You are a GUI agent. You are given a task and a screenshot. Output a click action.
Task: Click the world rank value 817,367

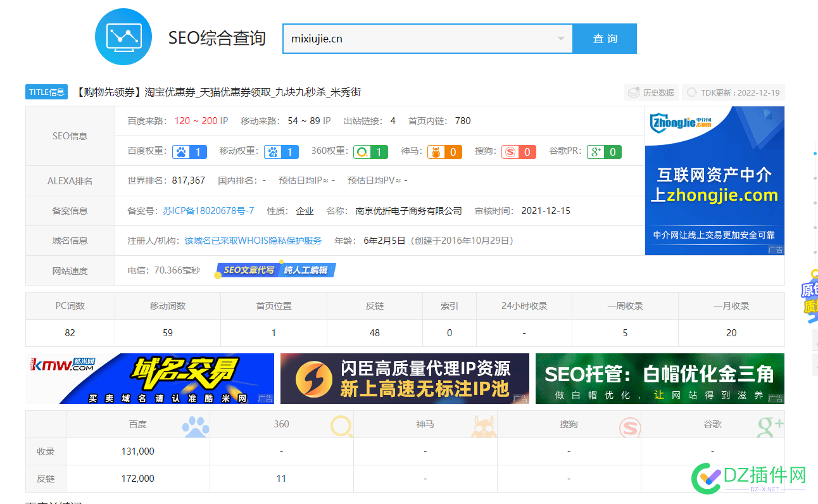click(x=189, y=180)
